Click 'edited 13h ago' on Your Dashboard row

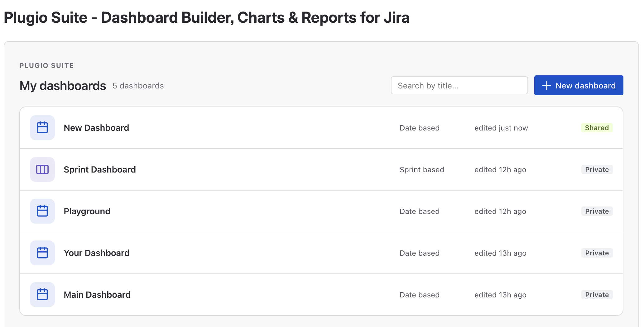[x=500, y=253]
